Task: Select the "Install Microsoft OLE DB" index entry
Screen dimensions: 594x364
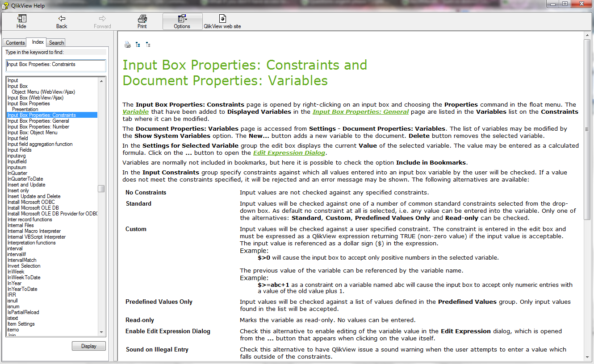Action: pyautogui.click(x=33, y=208)
